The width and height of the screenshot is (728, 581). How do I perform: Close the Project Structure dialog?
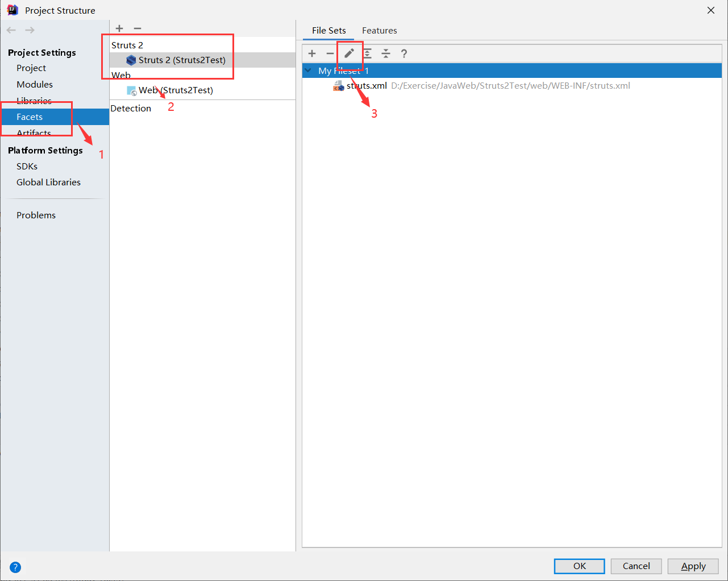click(711, 10)
